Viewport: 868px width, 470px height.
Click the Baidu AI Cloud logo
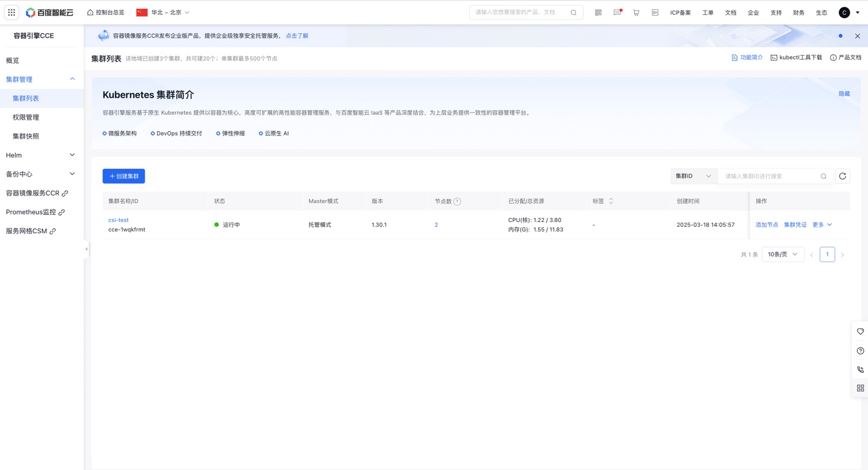click(49, 12)
